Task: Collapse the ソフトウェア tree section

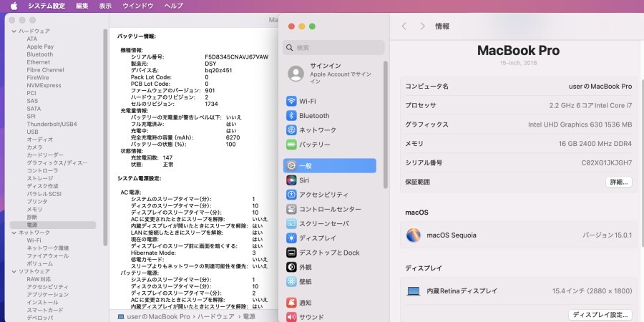Action: (x=14, y=271)
